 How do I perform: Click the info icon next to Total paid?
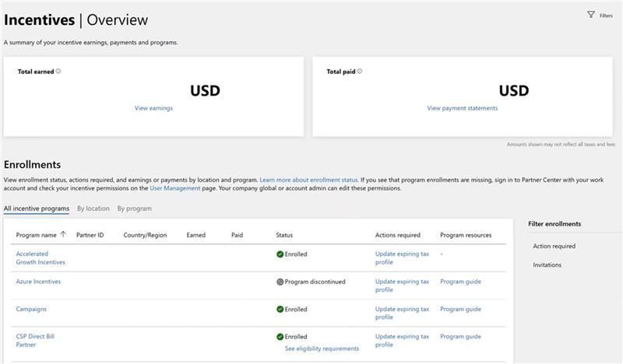(x=360, y=71)
